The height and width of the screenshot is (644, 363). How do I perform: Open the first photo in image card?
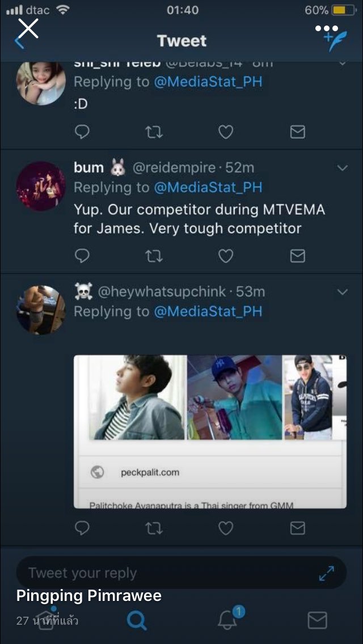[x=138, y=397]
